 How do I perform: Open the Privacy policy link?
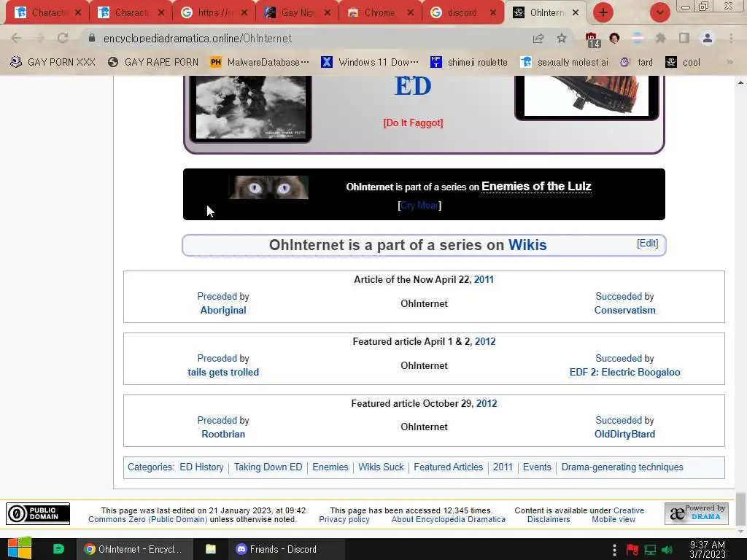[344, 519]
